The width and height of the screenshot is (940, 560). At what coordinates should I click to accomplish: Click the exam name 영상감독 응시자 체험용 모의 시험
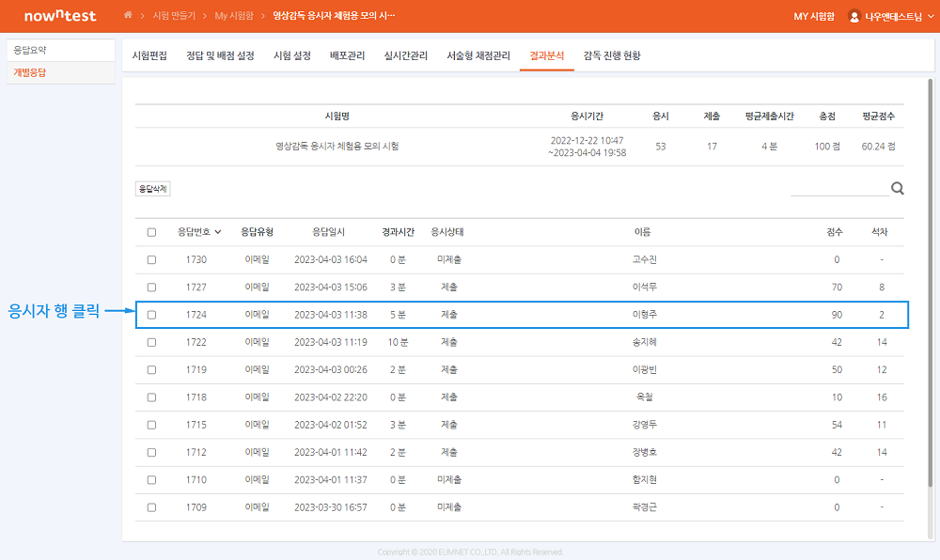[x=337, y=147]
